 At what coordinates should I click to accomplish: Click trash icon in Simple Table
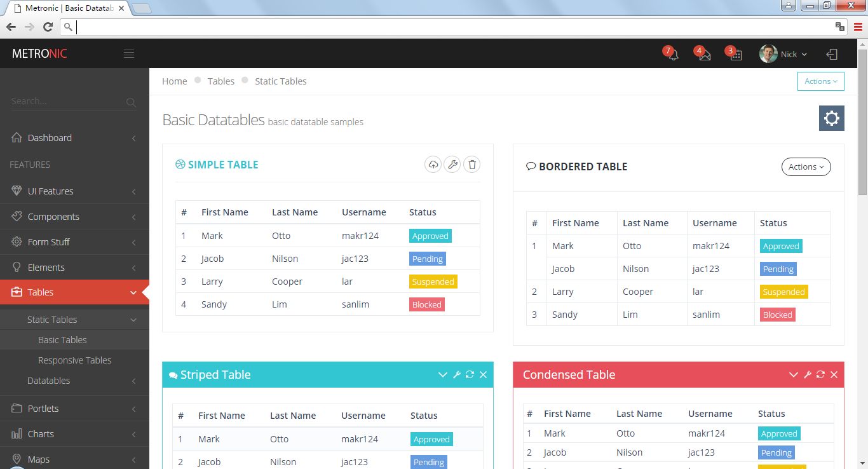tap(471, 165)
